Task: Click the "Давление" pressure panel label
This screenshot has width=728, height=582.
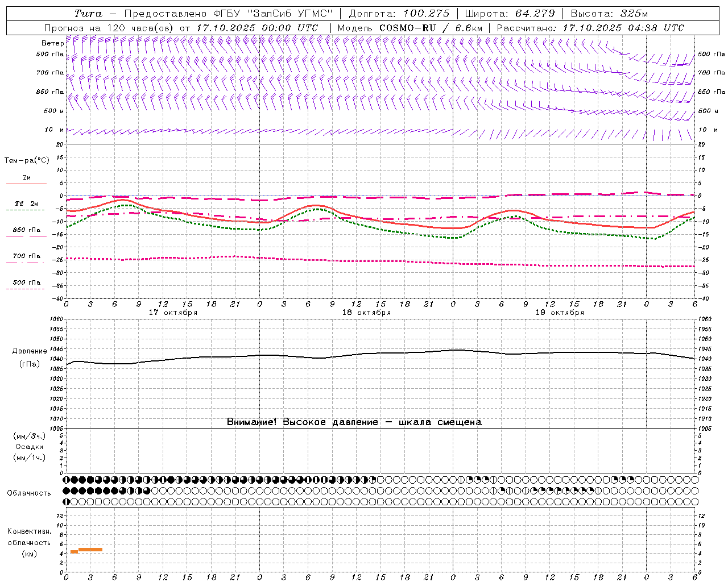Action: coord(30,351)
